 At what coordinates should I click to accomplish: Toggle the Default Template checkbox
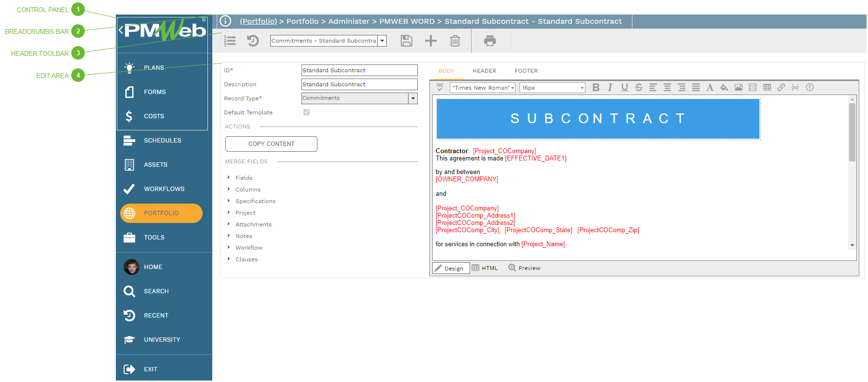306,112
